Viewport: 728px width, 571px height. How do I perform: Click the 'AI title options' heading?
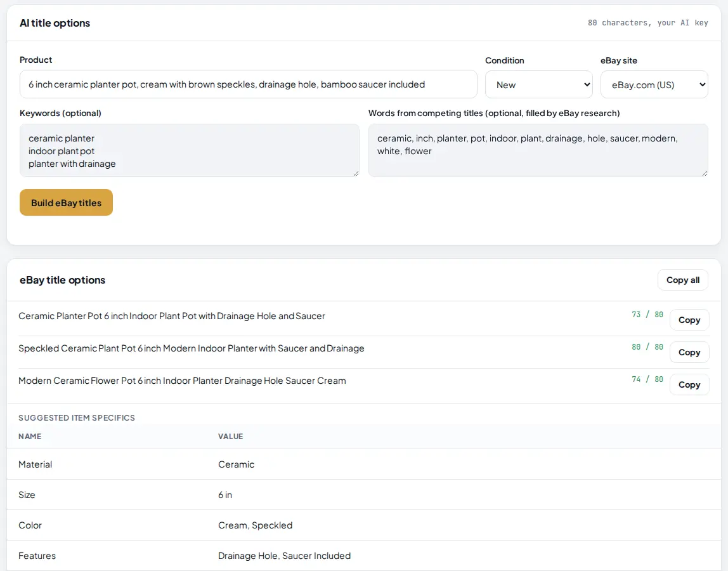point(55,23)
